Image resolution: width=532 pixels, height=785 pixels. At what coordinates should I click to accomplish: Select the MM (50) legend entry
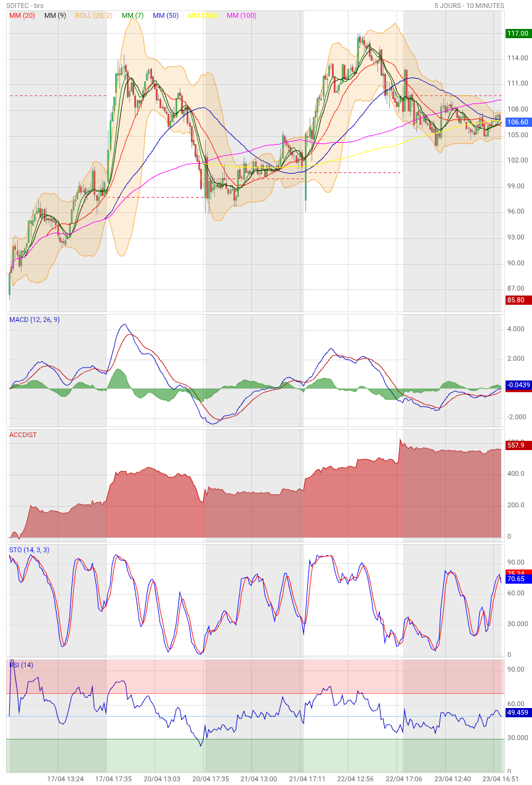click(166, 15)
